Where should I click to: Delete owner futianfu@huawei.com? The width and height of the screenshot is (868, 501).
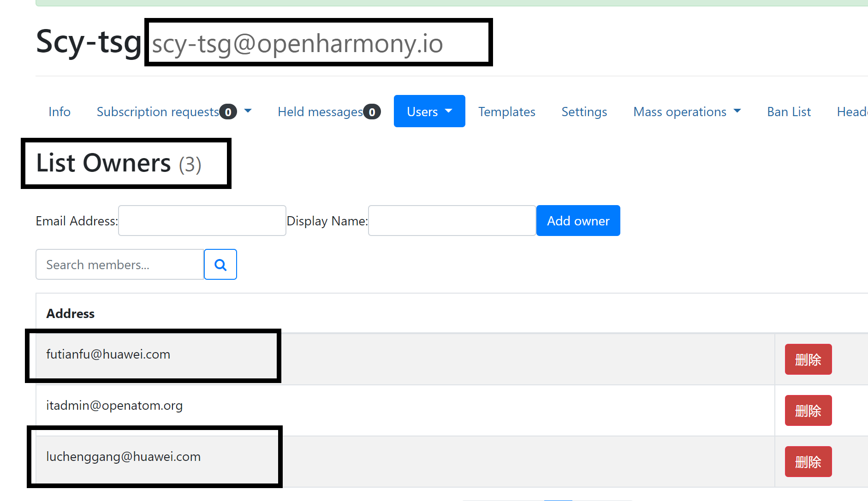809,360
